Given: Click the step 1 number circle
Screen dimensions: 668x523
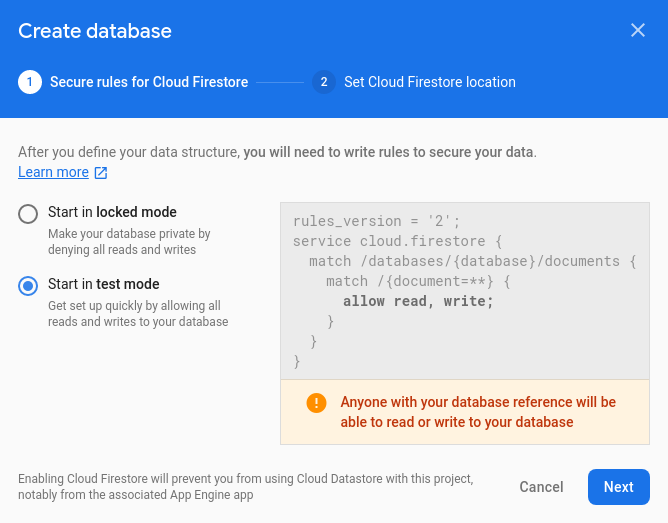Looking at the screenshot, I should (30, 82).
